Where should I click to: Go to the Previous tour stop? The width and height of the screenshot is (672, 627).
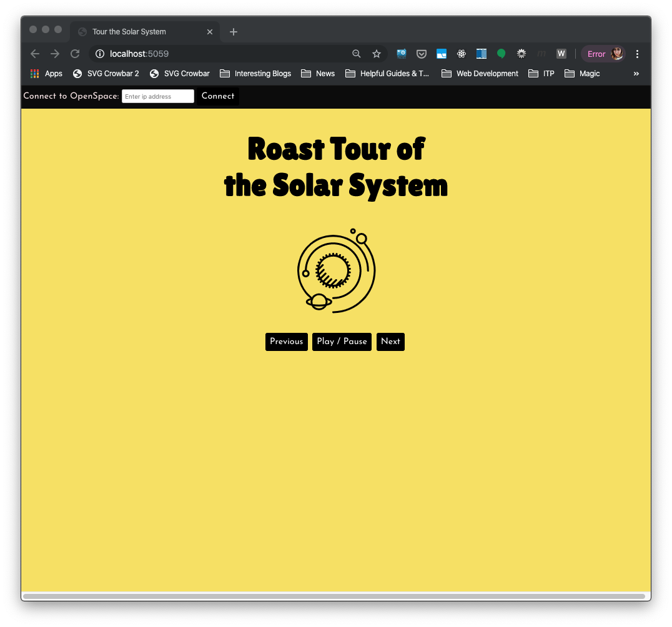(286, 342)
